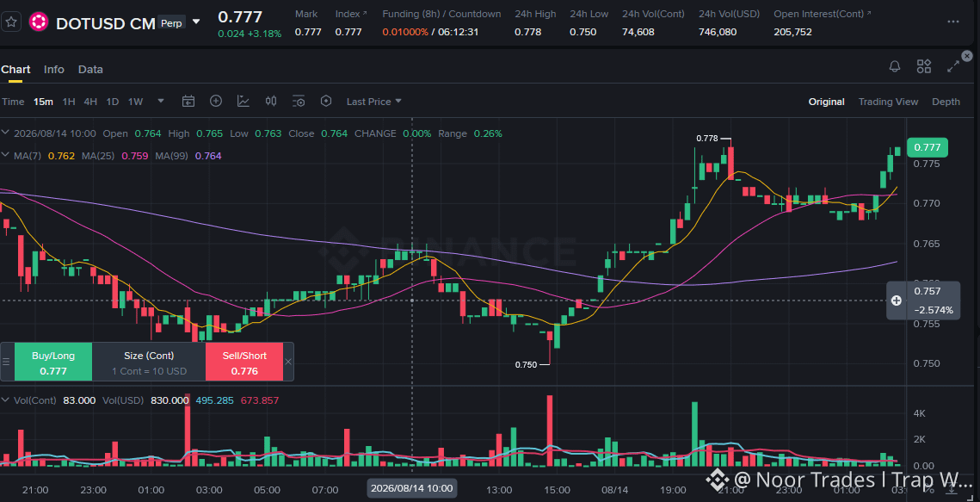Viewport: 980px width, 502px height.
Task: Click Buy/Long at 0.777
Action: click(53, 363)
